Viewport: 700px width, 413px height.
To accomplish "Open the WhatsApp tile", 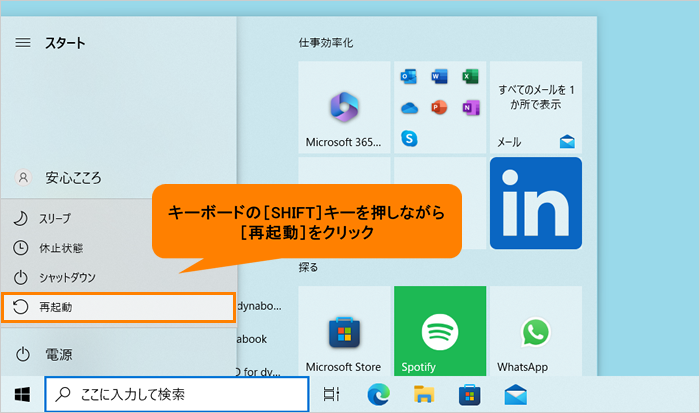I will pyautogui.click(x=536, y=331).
